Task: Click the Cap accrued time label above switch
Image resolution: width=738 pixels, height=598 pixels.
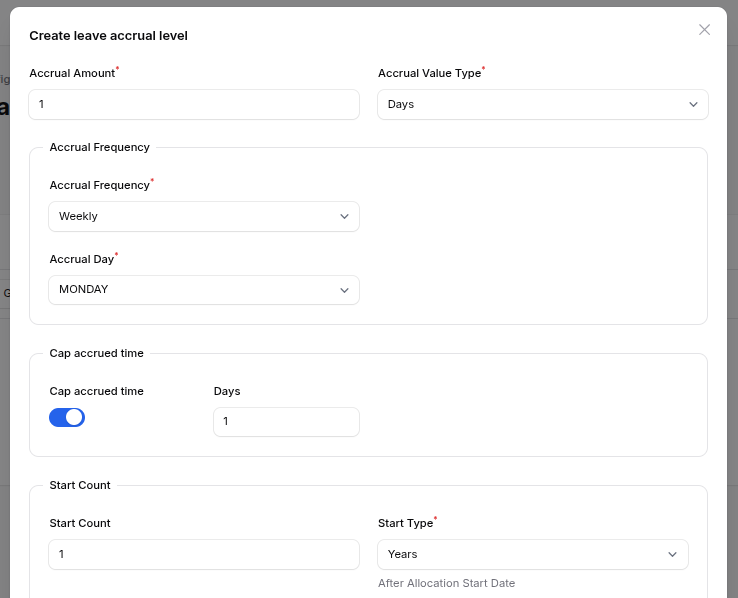Action: 96,391
